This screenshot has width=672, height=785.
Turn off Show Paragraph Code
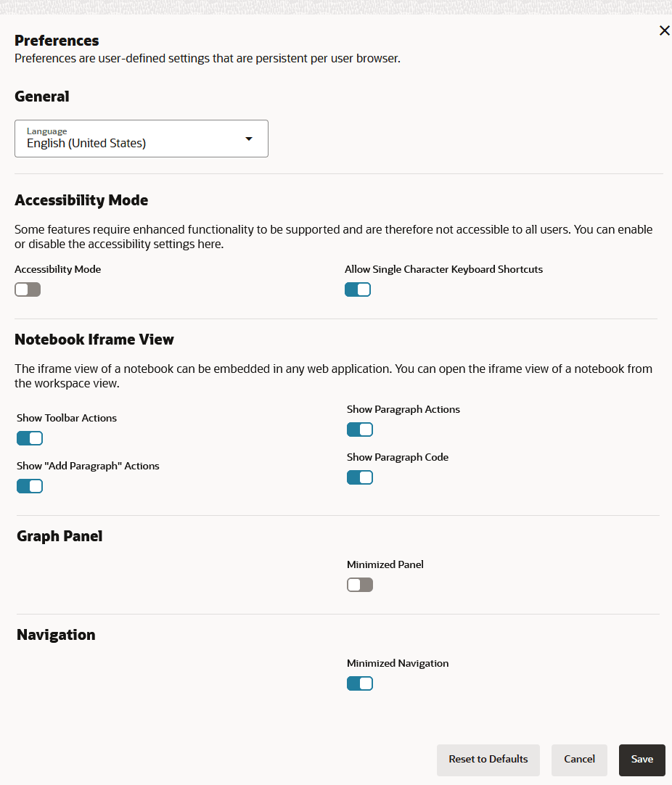pos(360,477)
